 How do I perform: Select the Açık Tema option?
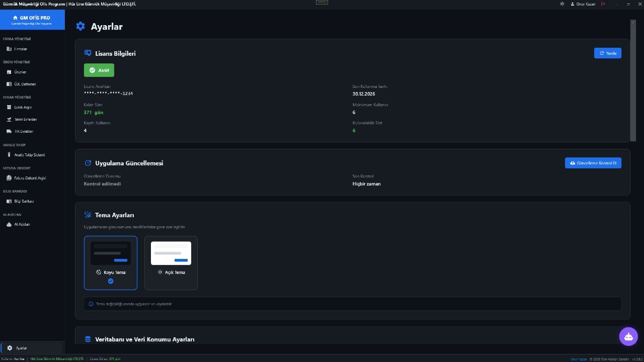tap(171, 262)
